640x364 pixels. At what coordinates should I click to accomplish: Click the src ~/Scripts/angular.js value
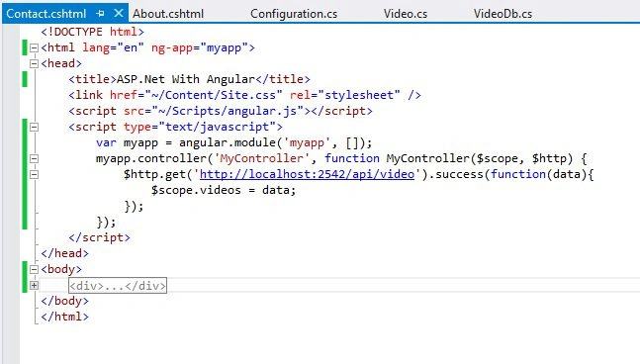(x=229, y=111)
